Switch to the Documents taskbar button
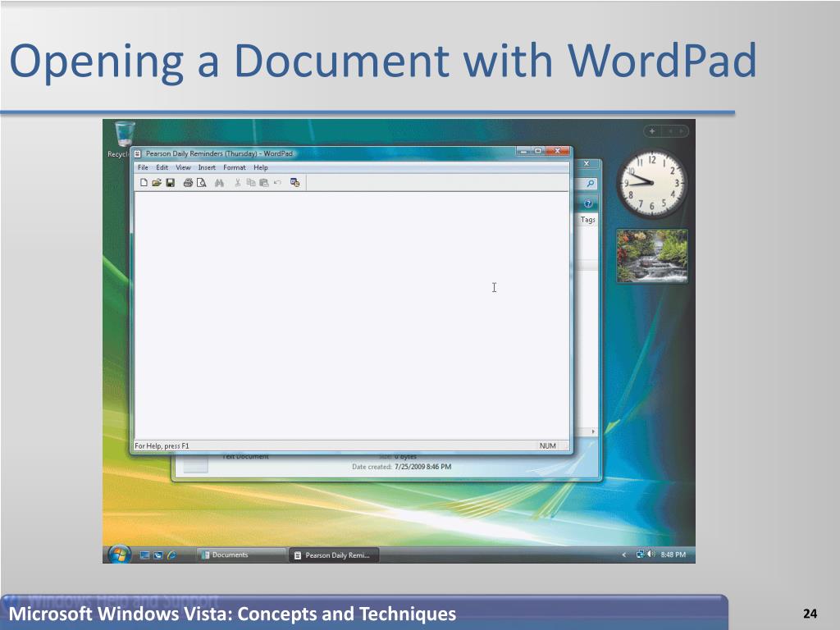Viewport: 840px width, 630px height. (x=241, y=555)
